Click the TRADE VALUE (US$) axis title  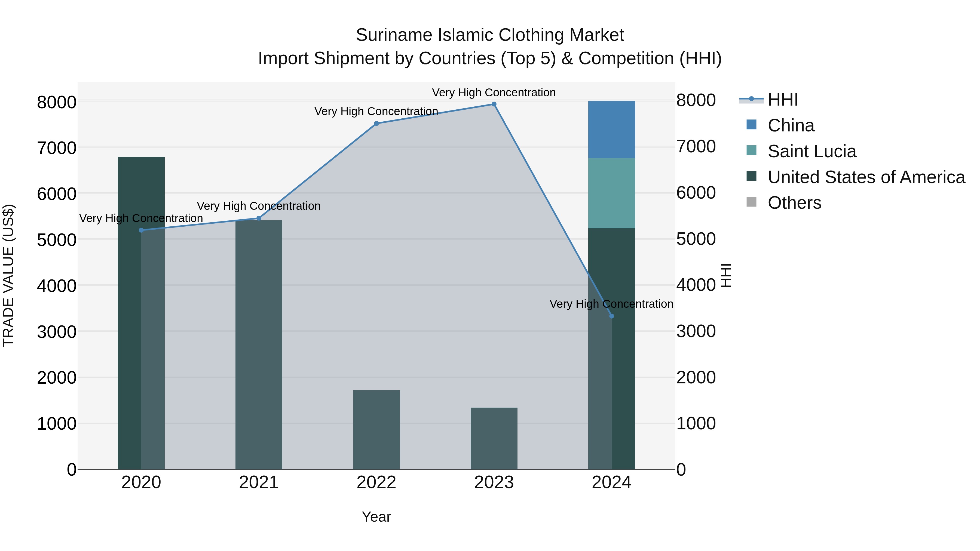tap(8, 275)
